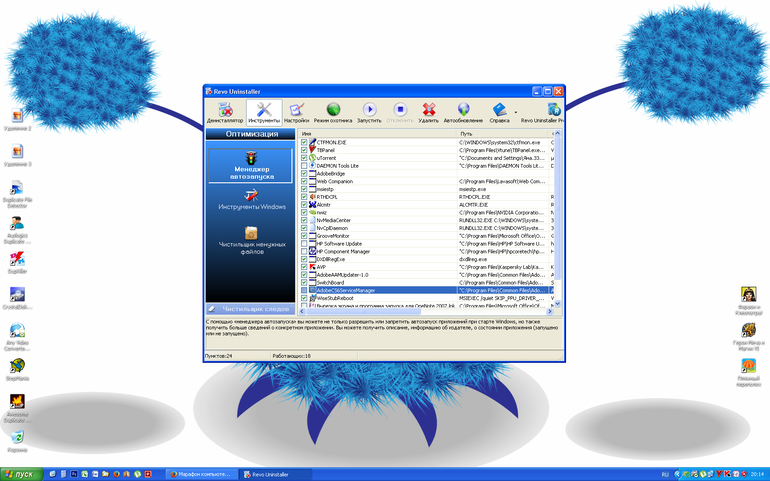Open the Пляжный переполох desktop icon

(748, 372)
